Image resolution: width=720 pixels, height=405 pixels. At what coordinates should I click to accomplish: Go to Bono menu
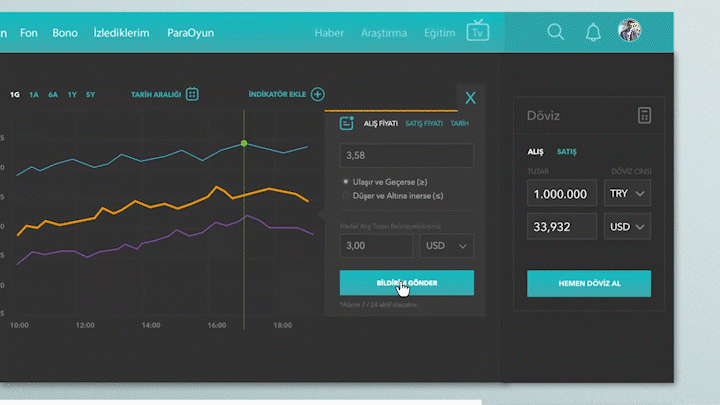(x=65, y=33)
